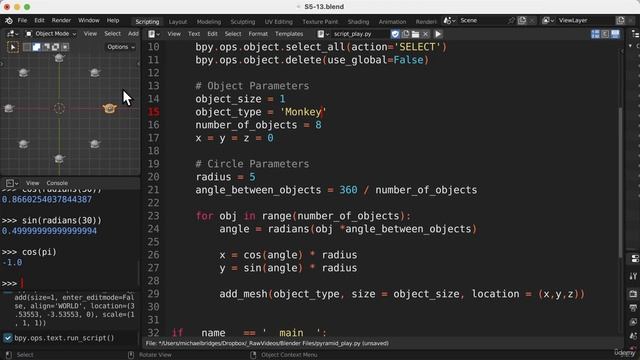Choose the invert selection mode icon
Image resolution: width=640 pixels, height=360 pixels.
(56, 47)
